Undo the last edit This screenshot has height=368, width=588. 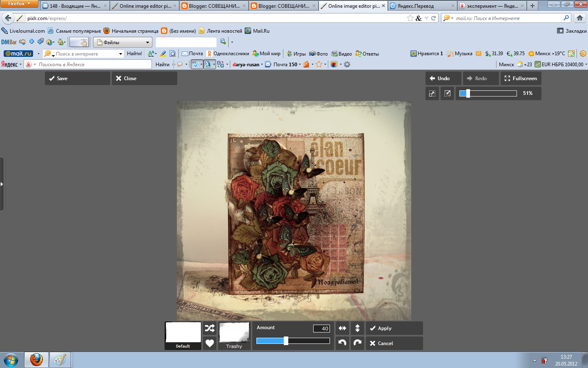pyautogui.click(x=443, y=79)
